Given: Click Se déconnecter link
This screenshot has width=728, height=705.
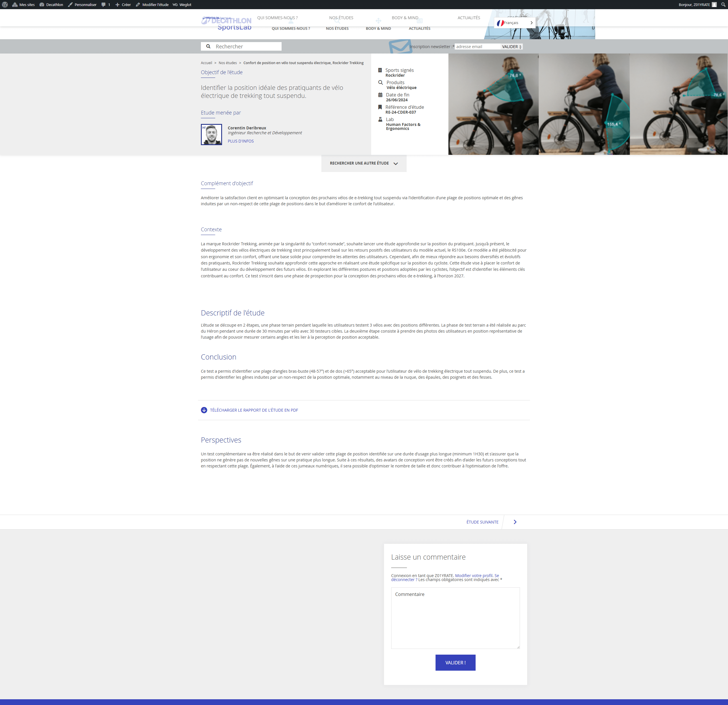Looking at the screenshot, I should point(403,579).
